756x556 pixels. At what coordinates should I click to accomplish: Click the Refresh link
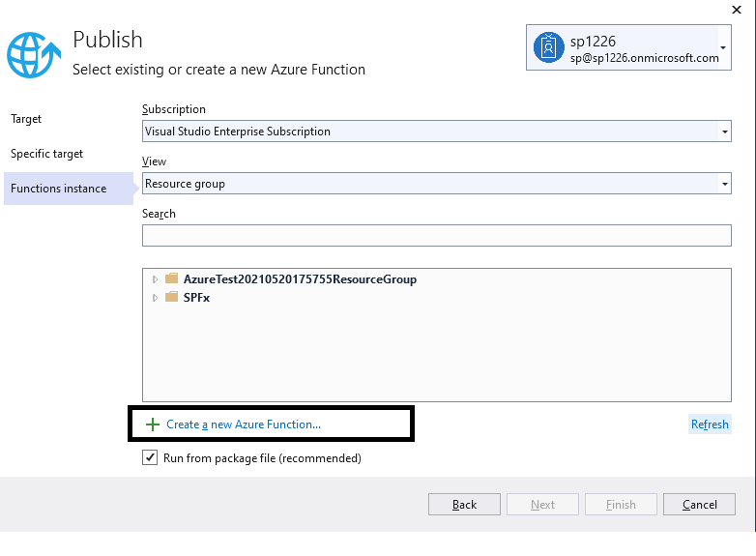click(710, 424)
